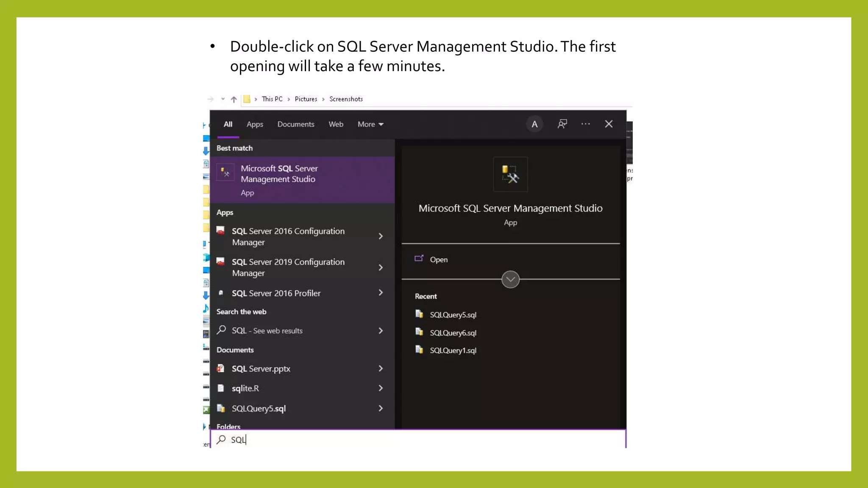Click the feedback person icon in search header
Image resolution: width=868 pixels, height=488 pixels.
(562, 124)
